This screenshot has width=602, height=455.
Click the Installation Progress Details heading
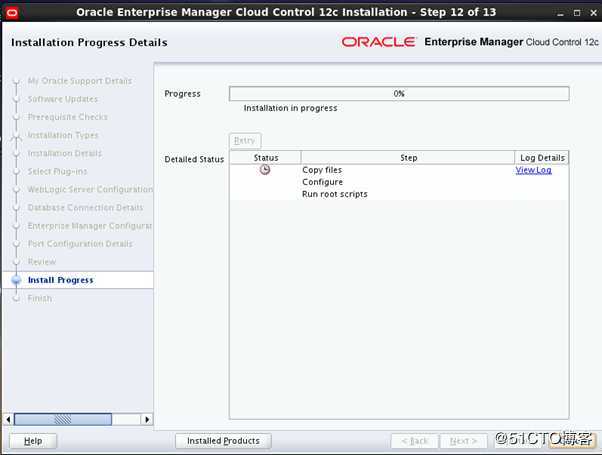89,42
